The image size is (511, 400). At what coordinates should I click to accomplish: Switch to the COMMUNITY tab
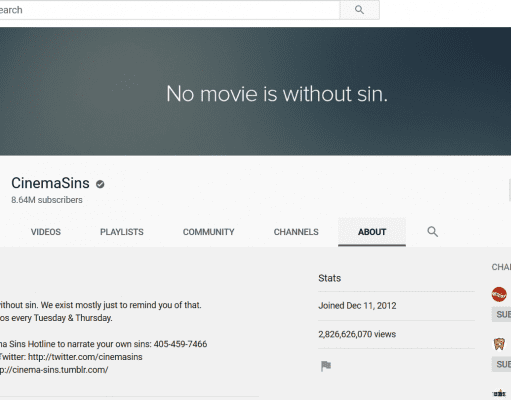tap(208, 232)
